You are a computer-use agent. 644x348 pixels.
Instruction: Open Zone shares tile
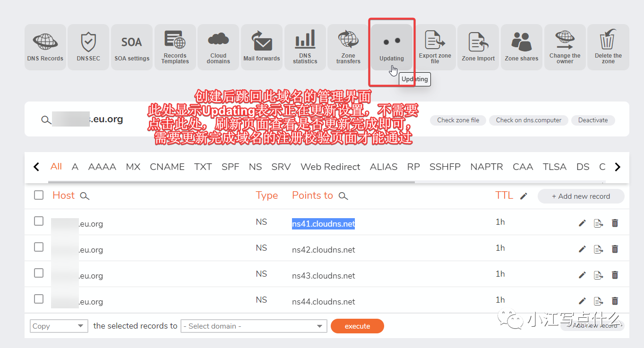(522, 47)
